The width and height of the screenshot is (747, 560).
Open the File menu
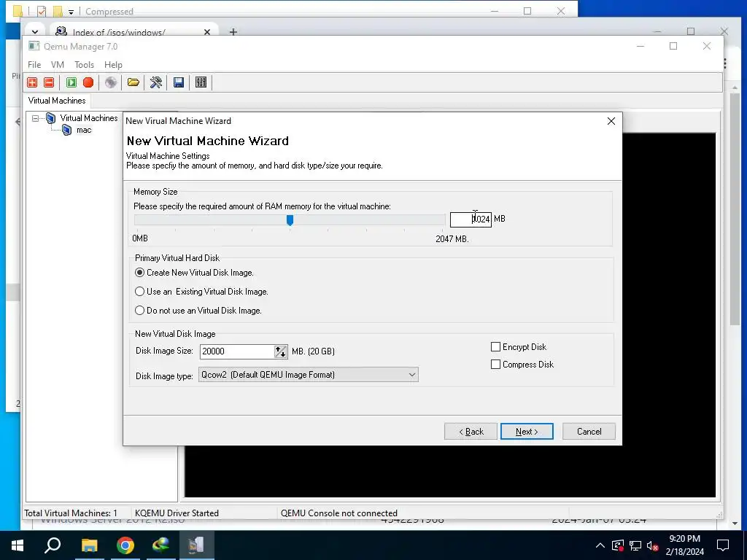point(34,65)
